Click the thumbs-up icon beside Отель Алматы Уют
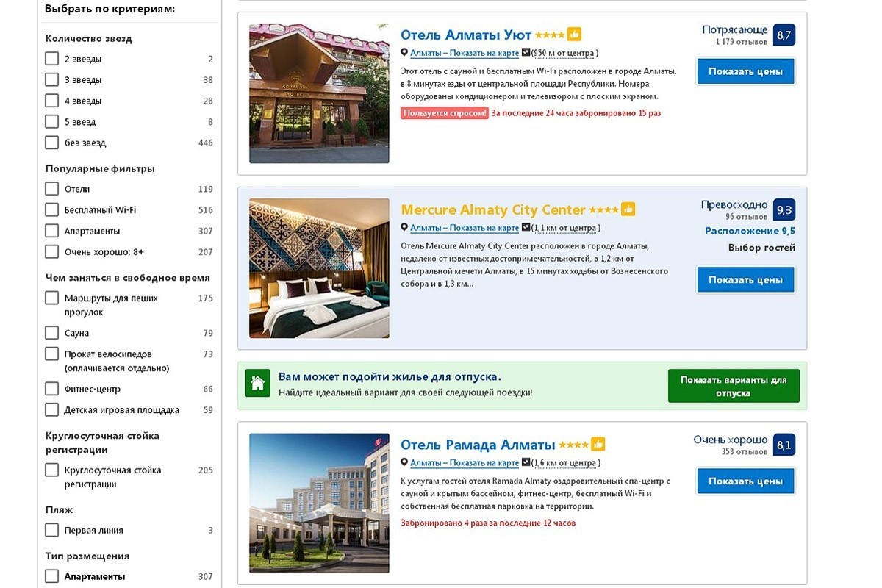Viewport: 882px width, 588px height. [575, 35]
